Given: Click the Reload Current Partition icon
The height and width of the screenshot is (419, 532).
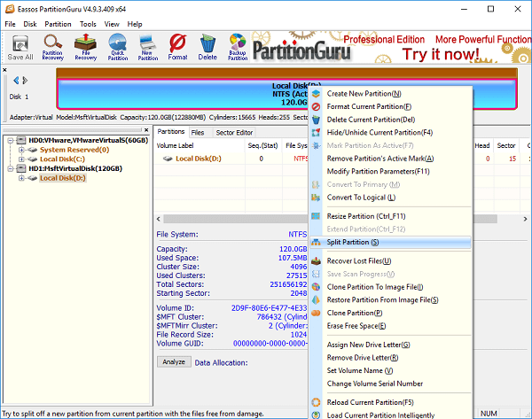Looking at the screenshot, I should pyautogui.click(x=316, y=402).
